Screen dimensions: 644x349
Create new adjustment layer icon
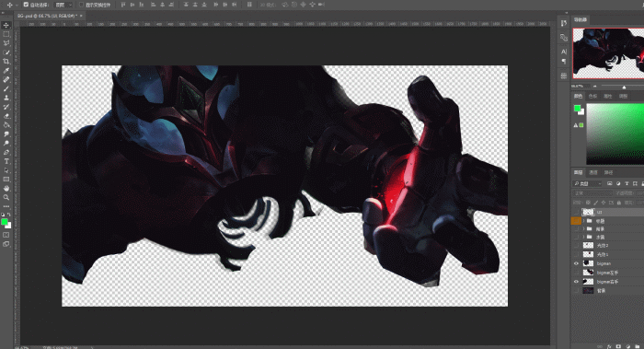click(x=628, y=346)
